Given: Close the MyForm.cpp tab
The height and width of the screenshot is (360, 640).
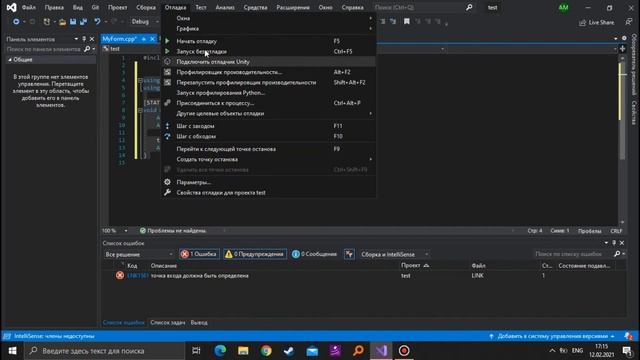Looking at the screenshot, I should click(x=152, y=39).
